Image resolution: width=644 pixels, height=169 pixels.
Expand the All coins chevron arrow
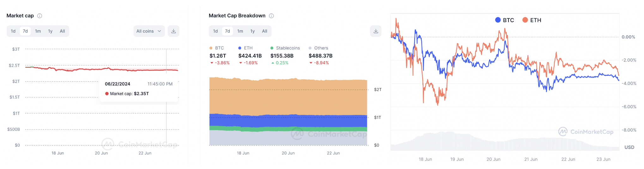tap(160, 31)
